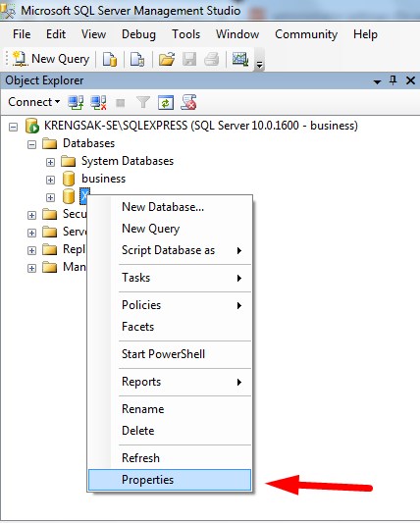Collapse the KRENGSAK-SE\SQLEXPRESS server node
This screenshot has width=420, height=523.
(13, 127)
